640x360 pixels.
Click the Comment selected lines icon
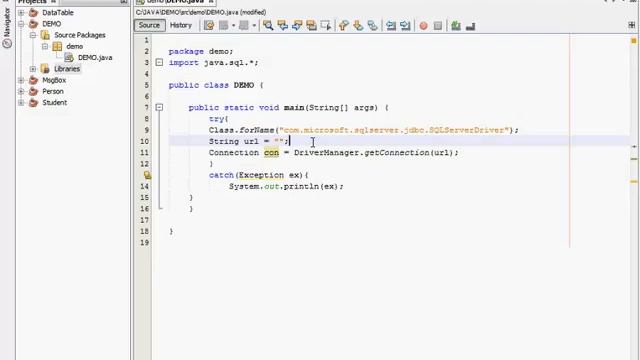coord(456,26)
